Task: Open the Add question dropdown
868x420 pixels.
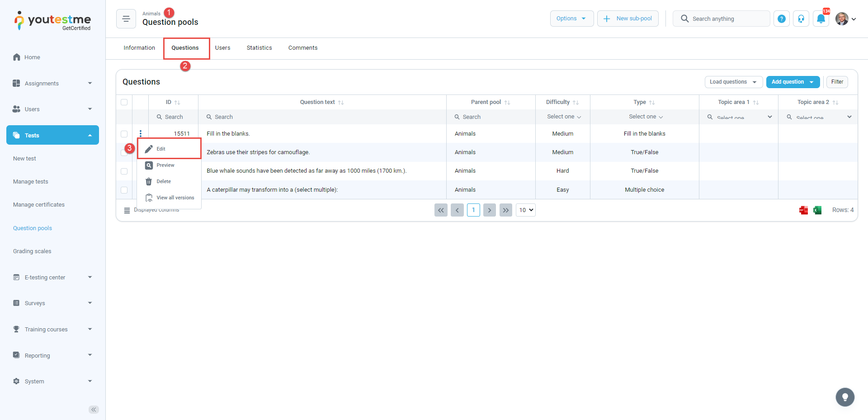Action: pos(793,82)
